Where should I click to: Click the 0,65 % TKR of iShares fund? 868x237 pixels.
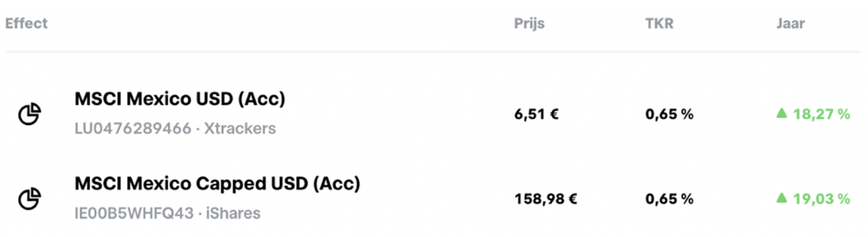[x=669, y=199]
